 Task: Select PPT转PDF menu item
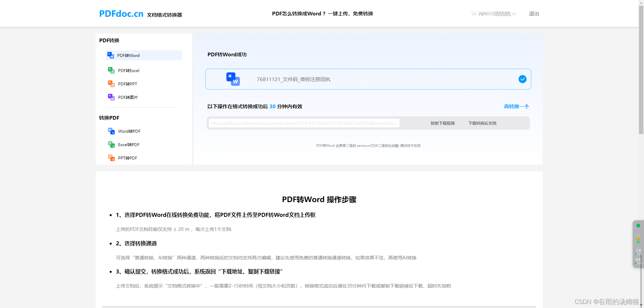tap(127, 158)
